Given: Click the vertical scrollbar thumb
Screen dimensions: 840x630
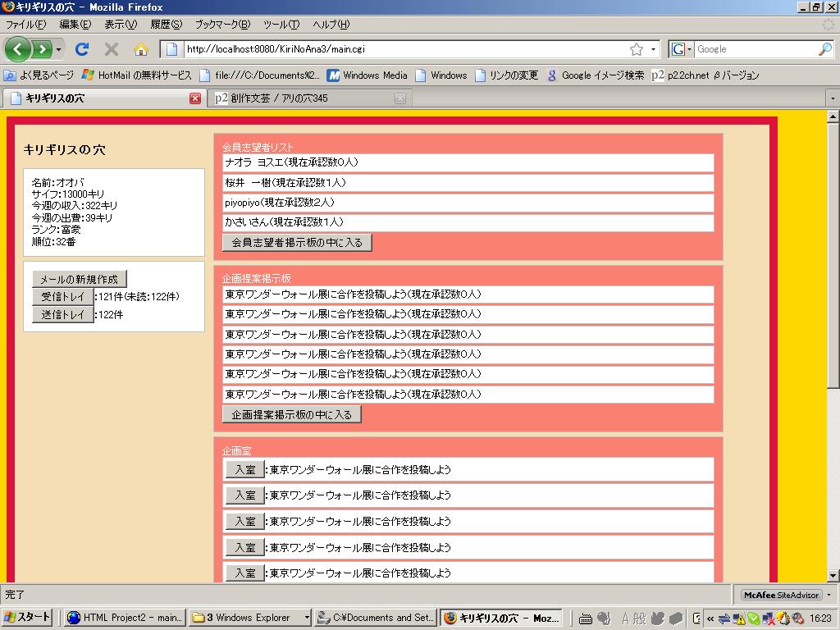Looking at the screenshot, I should pos(833,256).
